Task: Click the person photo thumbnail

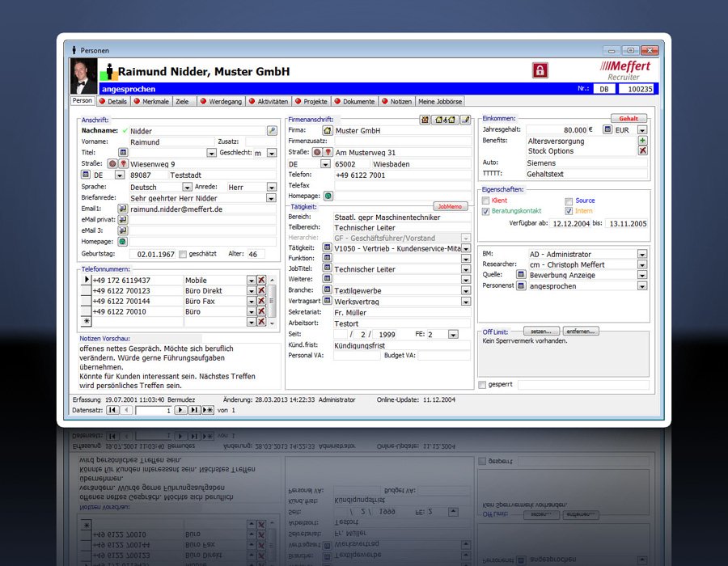Action: (83, 77)
